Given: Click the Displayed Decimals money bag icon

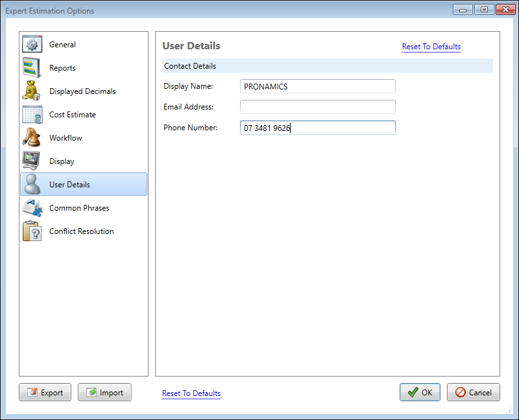Looking at the screenshot, I should click(x=32, y=91).
